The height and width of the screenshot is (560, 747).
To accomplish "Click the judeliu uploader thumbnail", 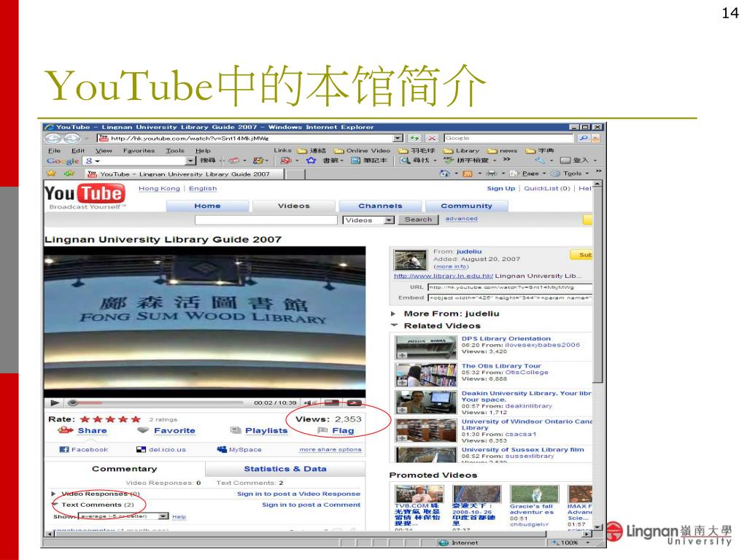I will click(x=410, y=260).
